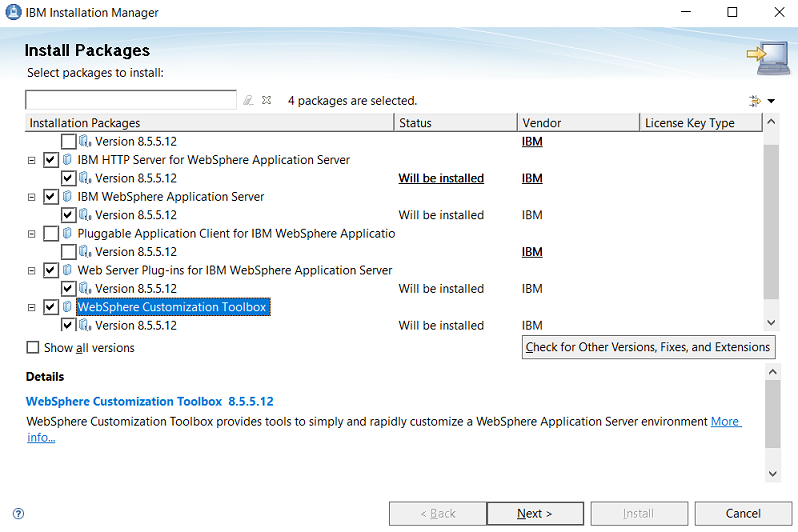Viewport: 798px width, 532px height.
Task: Click the WebSphere Customization Toolbox package icon
Action: click(x=68, y=307)
